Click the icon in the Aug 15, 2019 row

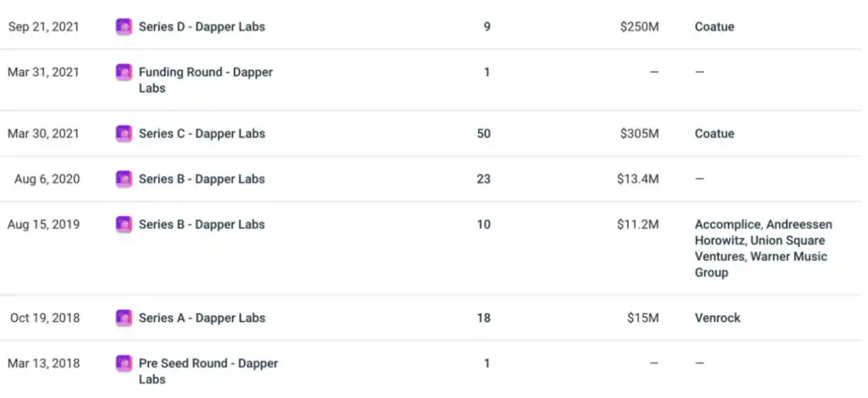pyautogui.click(x=124, y=225)
